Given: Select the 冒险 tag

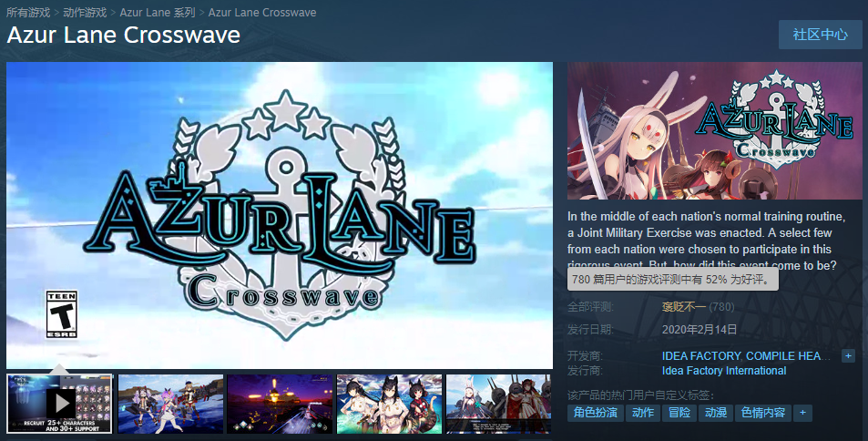Looking at the screenshot, I should click(679, 413).
